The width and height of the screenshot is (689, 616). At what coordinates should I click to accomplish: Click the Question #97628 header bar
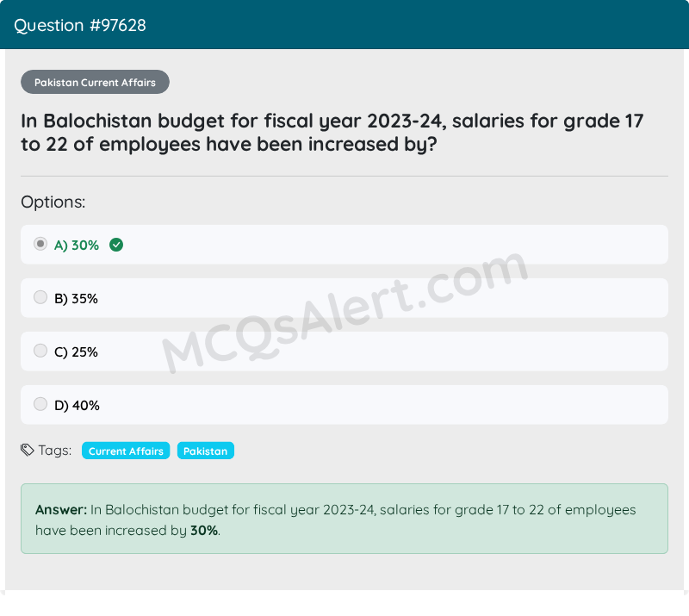click(344, 25)
